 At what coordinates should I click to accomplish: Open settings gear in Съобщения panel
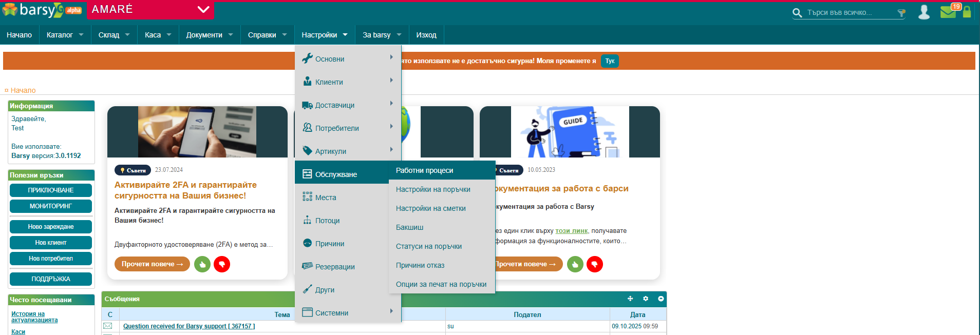[646, 299]
